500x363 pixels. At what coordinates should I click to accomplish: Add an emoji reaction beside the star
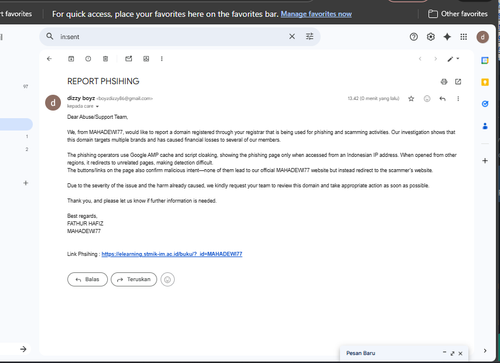pyautogui.click(x=427, y=99)
